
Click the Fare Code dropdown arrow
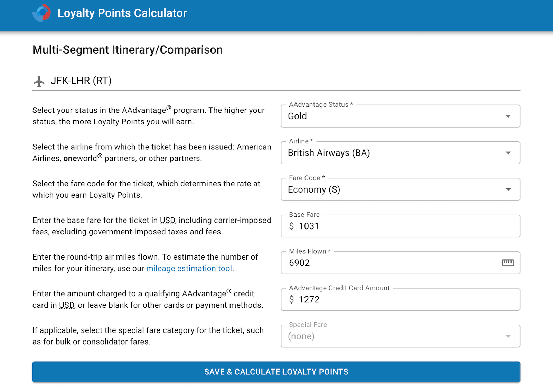508,189
